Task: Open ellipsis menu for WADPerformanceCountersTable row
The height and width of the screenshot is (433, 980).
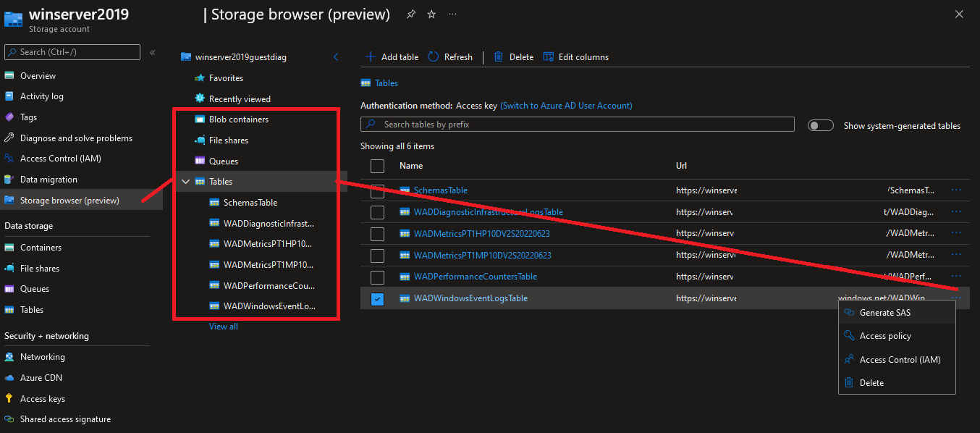Action: click(956, 277)
